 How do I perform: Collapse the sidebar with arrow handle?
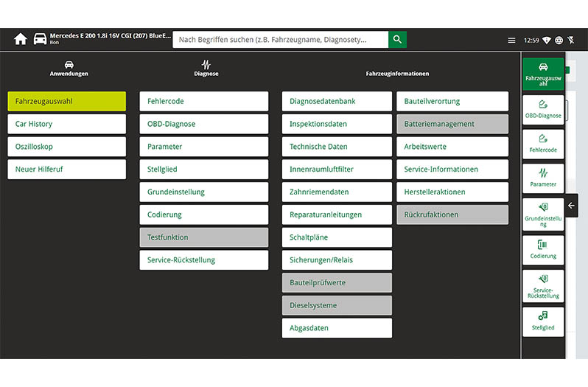pos(571,206)
